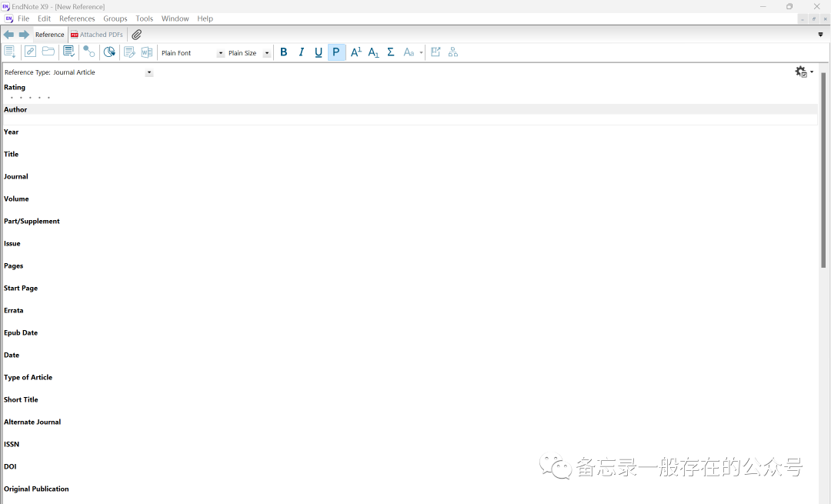Image resolution: width=831 pixels, height=504 pixels.
Task: Click the Part/Supplement field label
Action: coord(32,221)
